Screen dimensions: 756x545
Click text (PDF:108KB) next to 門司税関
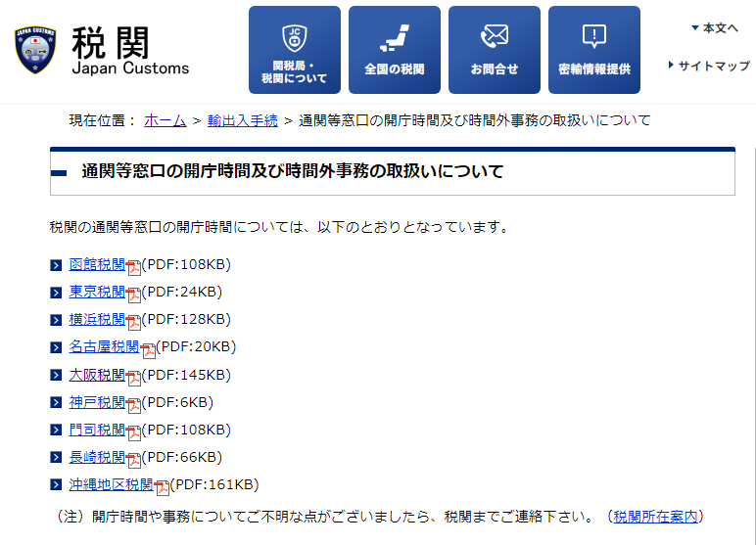[187, 430]
